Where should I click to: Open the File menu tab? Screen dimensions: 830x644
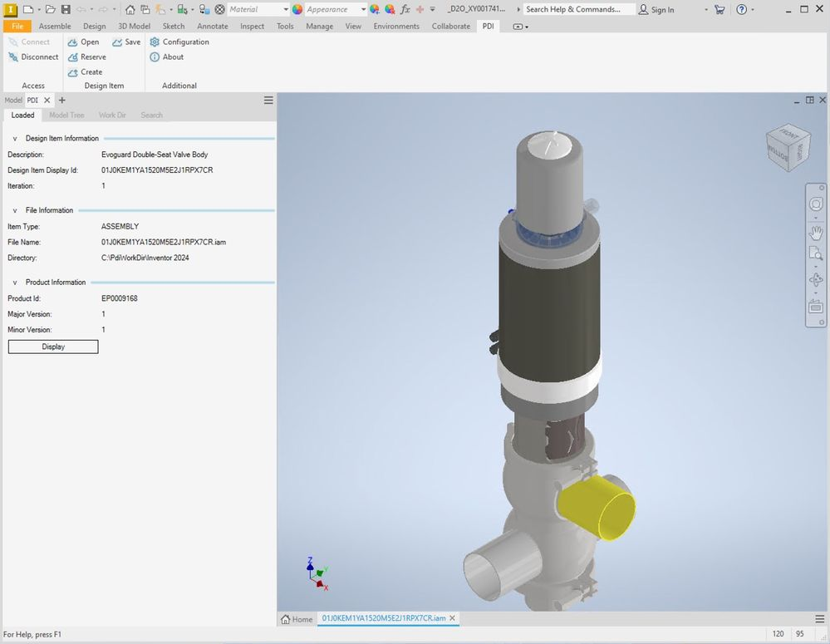(x=17, y=26)
